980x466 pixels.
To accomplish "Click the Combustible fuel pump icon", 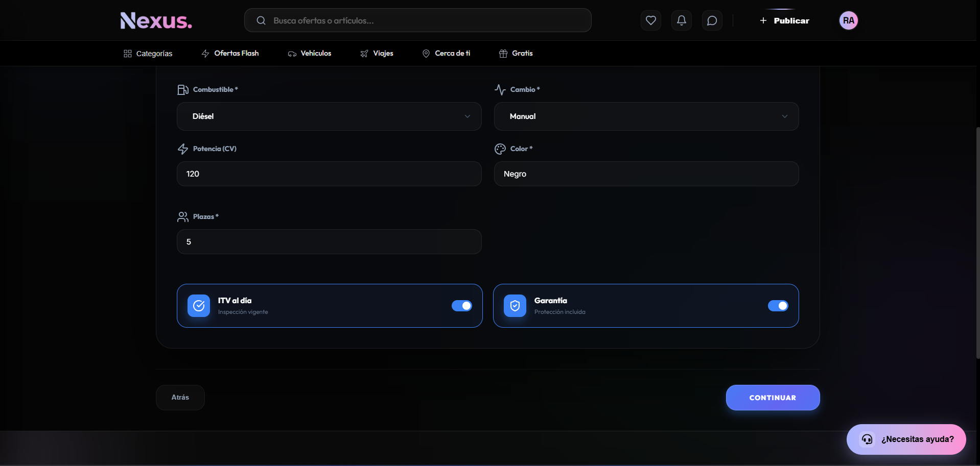I will point(183,90).
